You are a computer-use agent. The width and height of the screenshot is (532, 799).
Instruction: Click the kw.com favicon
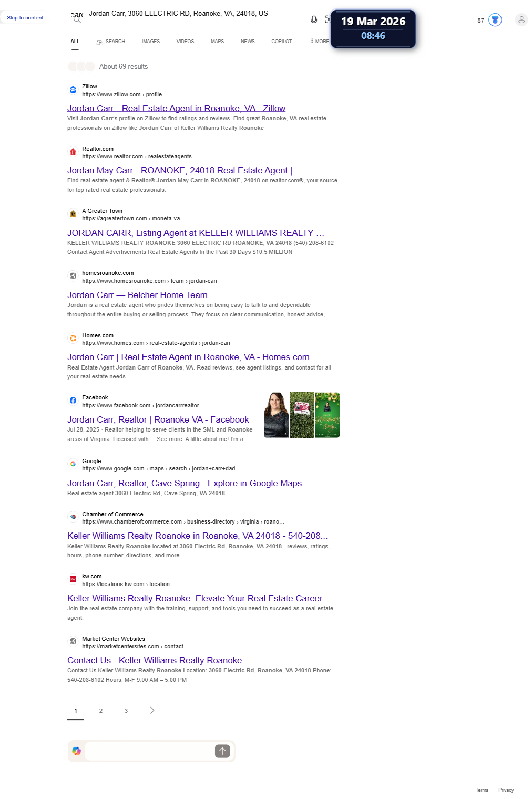[73, 579]
